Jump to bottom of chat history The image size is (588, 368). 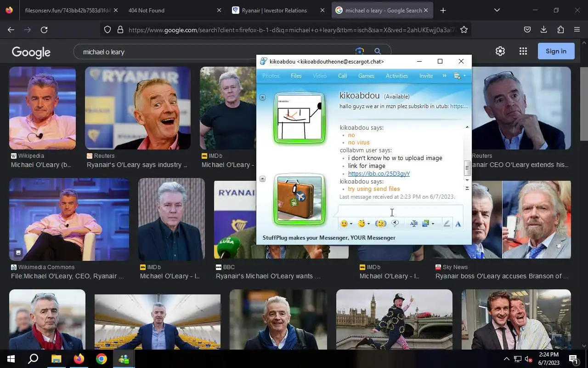pos(467,188)
